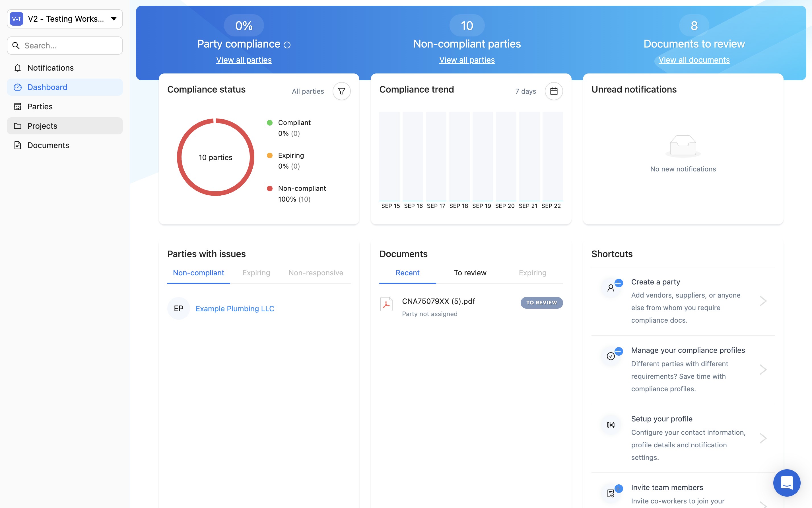Open Projects in the sidebar
Image resolution: width=812 pixels, height=508 pixels.
(x=42, y=126)
